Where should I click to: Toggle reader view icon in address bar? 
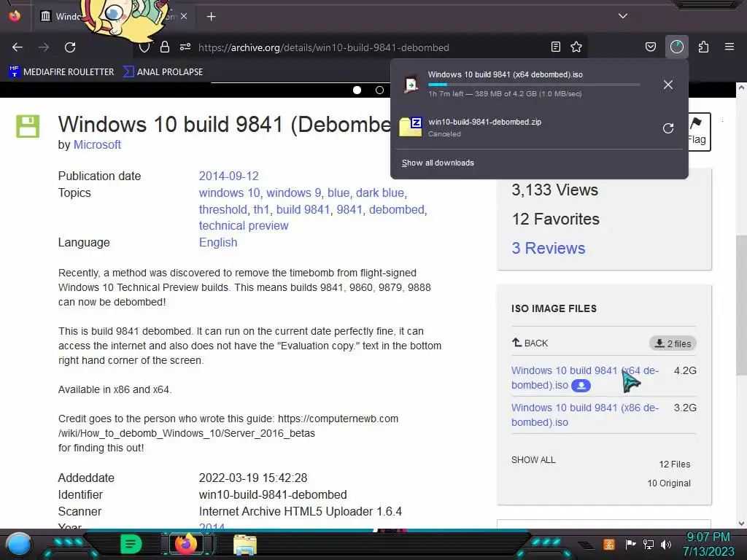click(555, 47)
